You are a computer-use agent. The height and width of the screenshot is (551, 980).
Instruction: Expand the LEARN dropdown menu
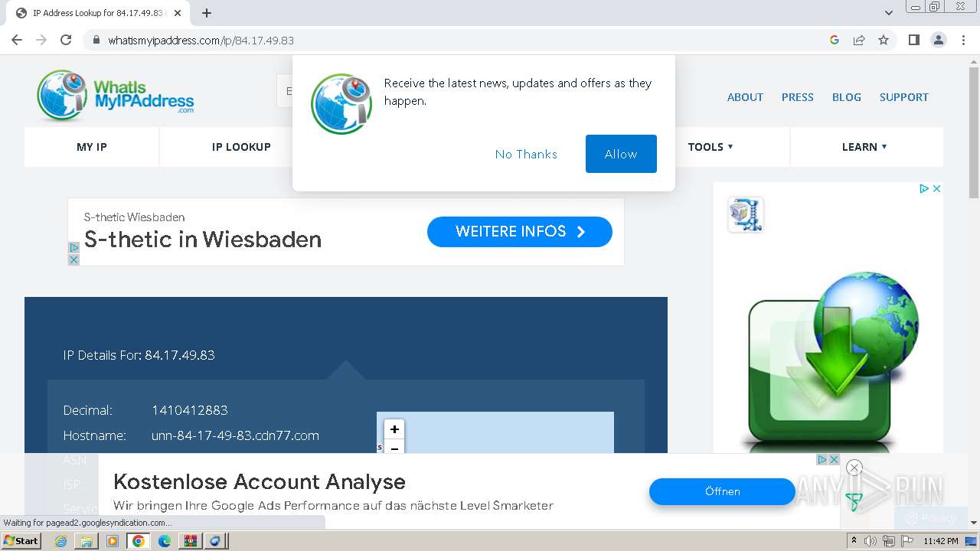coord(864,147)
